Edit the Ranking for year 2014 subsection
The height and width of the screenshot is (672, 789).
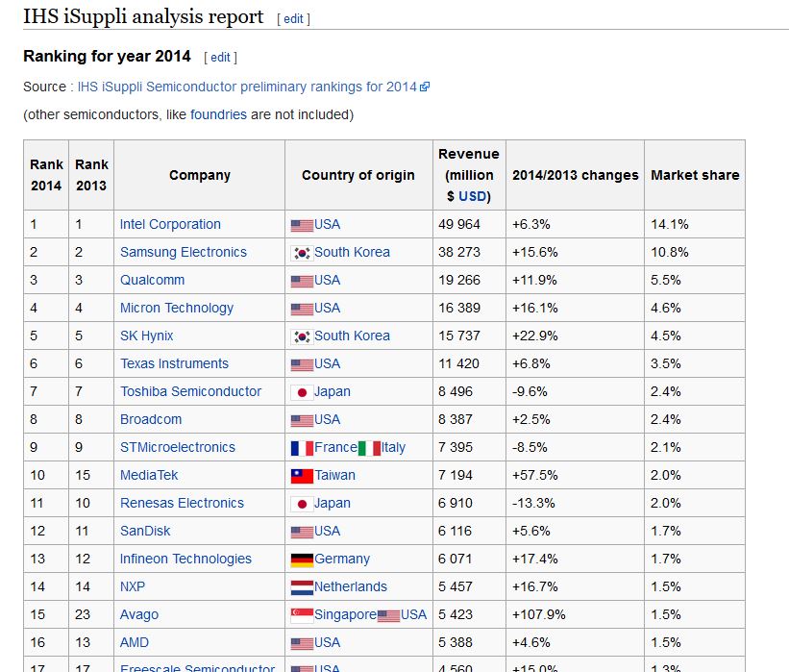(220, 58)
